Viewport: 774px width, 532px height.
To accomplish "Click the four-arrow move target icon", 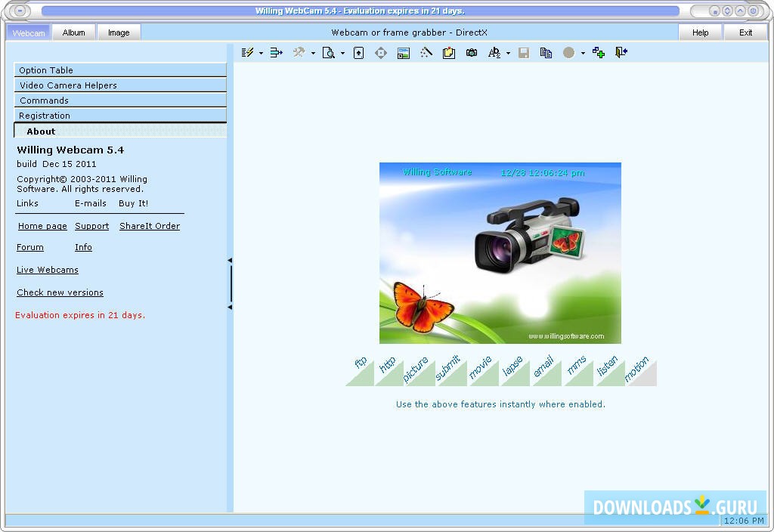I will [381, 53].
